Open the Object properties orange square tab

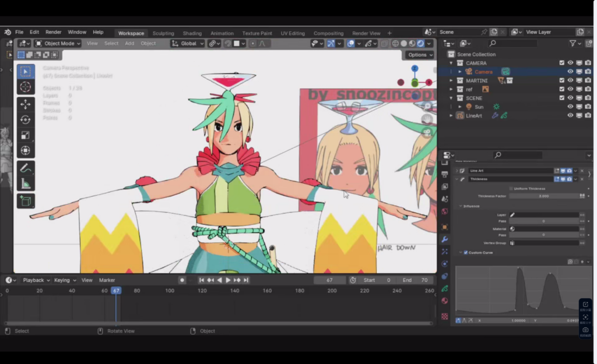(x=444, y=227)
